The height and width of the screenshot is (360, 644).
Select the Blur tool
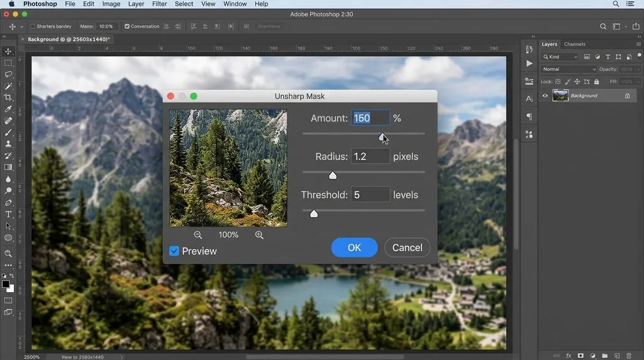click(x=8, y=179)
